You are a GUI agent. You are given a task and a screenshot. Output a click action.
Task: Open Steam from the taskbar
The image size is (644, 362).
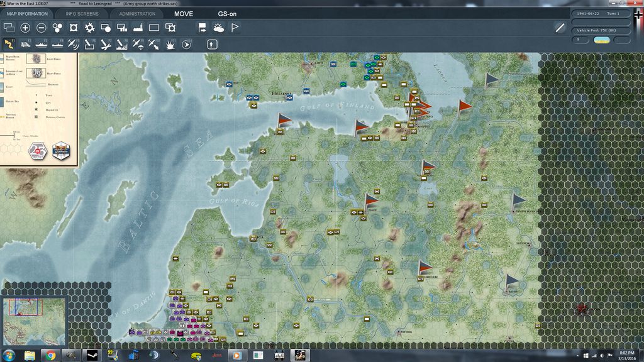tap(92, 355)
